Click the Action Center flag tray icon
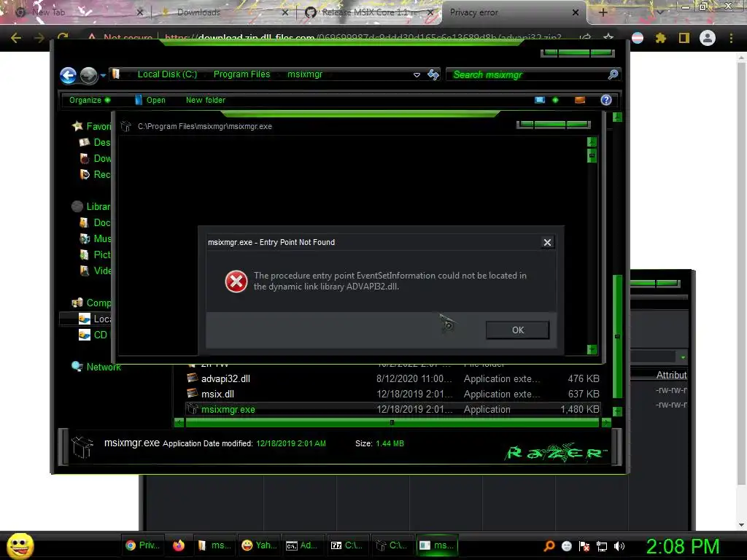The width and height of the screenshot is (747, 560). point(584,546)
